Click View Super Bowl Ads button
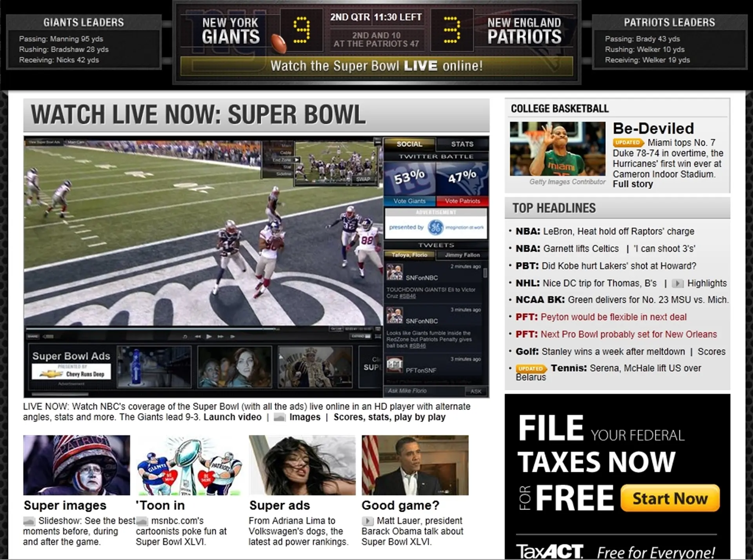 coord(44,142)
